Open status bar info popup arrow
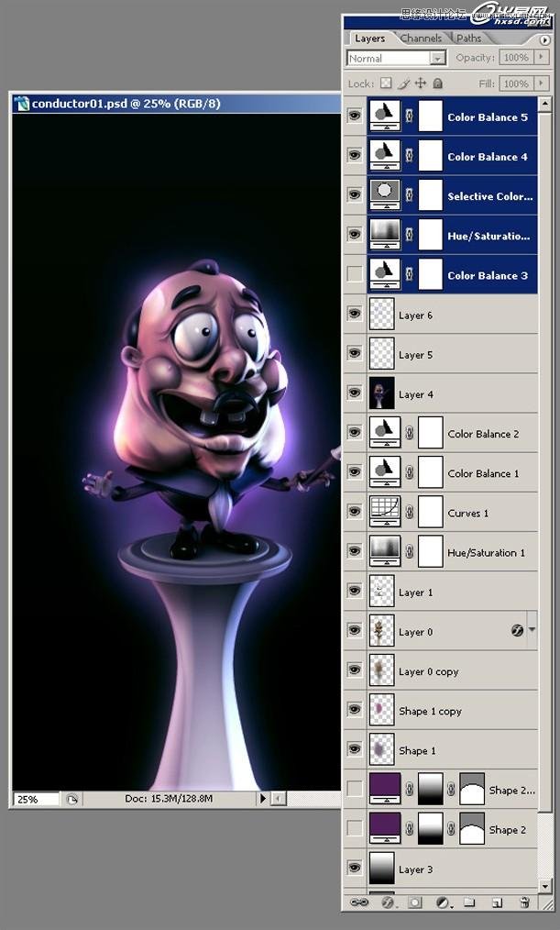Image resolution: width=560 pixels, height=930 pixels. click(x=263, y=799)
